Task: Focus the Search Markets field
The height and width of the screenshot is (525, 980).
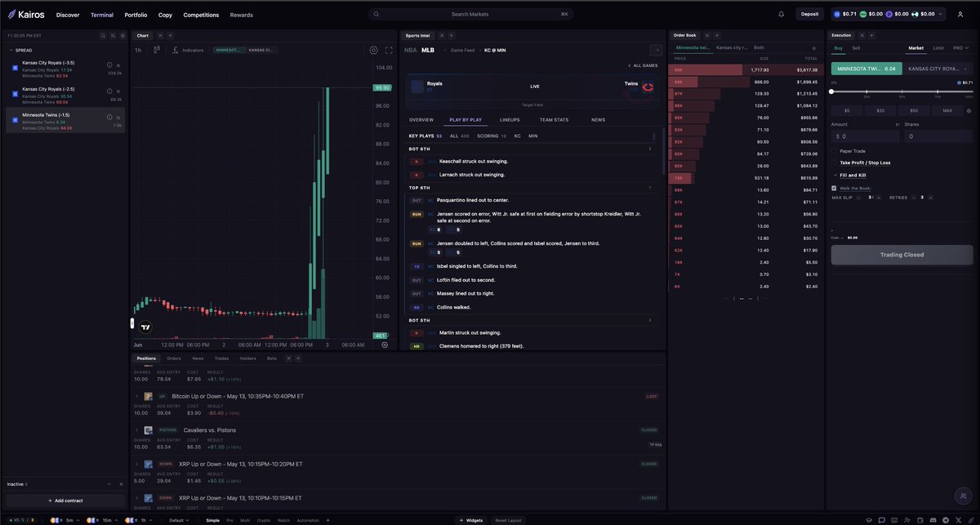Action: 470,14
